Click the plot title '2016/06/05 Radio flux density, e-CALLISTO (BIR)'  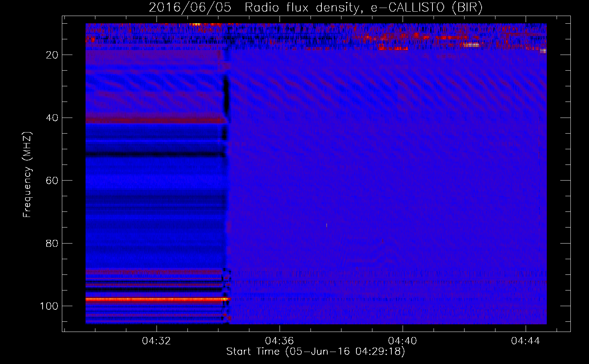pyautogui.click(x=316, y=8)
